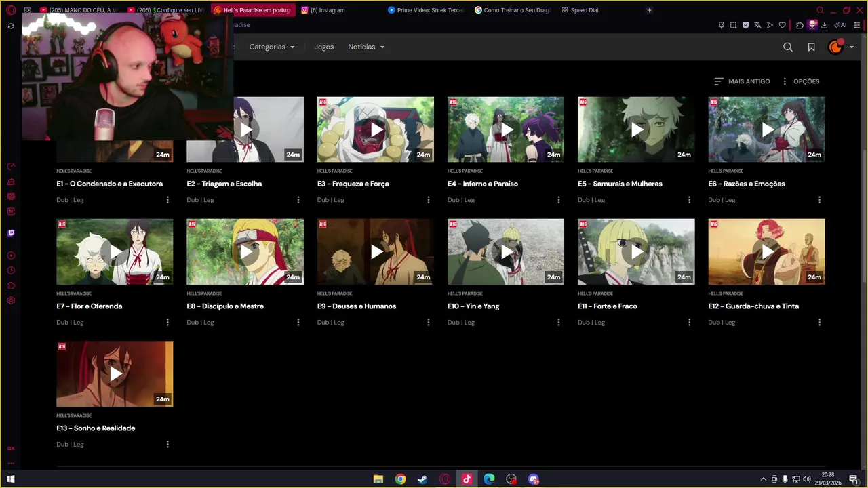Open the volume control in system tray

pyautogui.click(x=806, y=479)
